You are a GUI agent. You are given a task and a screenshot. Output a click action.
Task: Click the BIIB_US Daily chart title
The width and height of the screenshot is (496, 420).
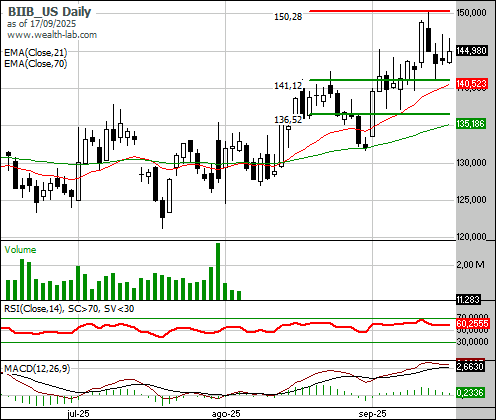[49, 12]
